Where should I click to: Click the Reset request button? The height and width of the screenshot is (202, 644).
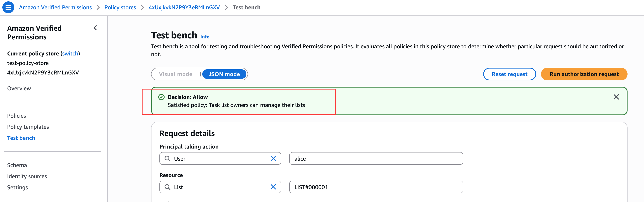pyautogui.click(x=509, y=74)
